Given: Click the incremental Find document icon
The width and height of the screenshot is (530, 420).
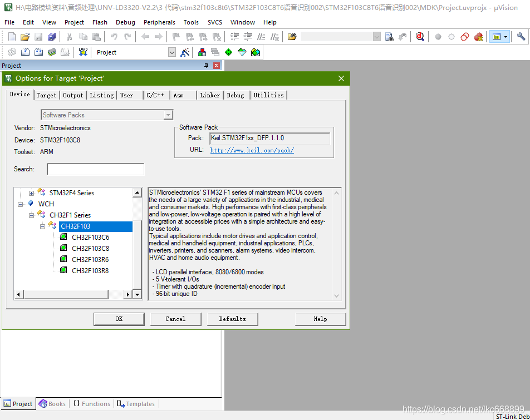Looking at the screenshot, I should [389, 37].
